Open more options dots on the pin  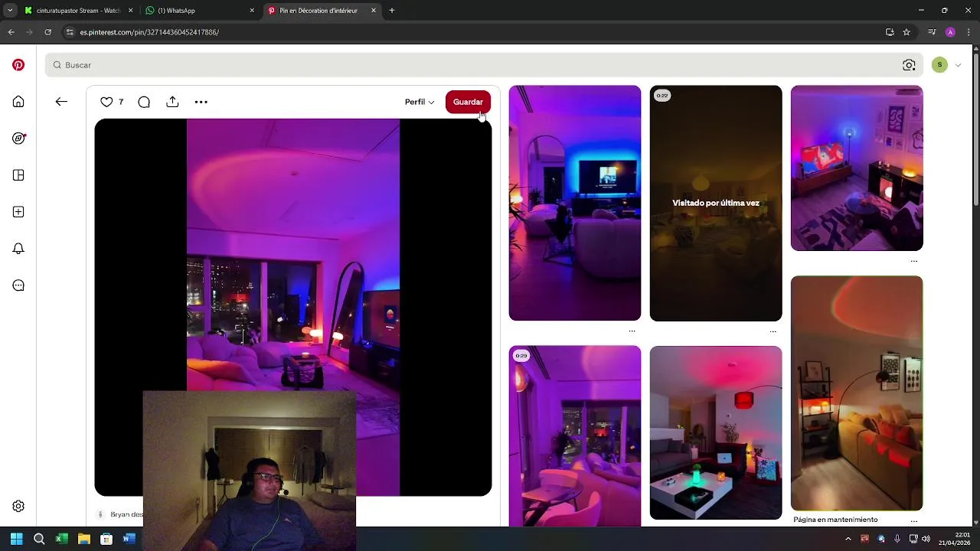(201, 102)
